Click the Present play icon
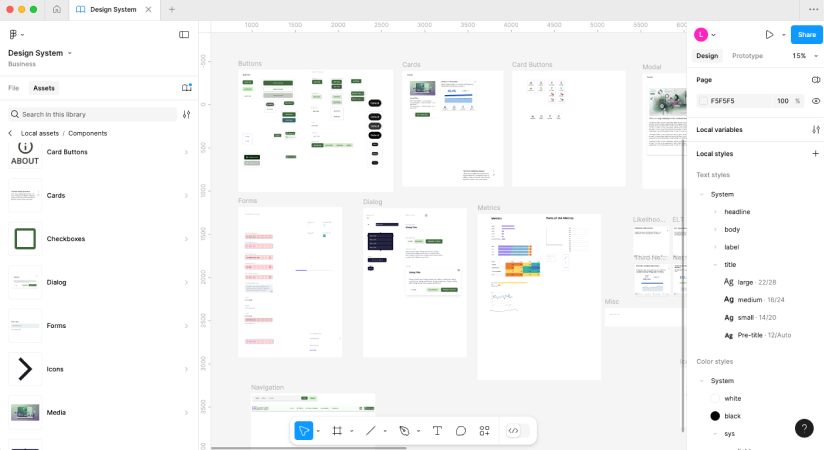The width and height of the screenshot is (824, 450). tap(769, 35)
